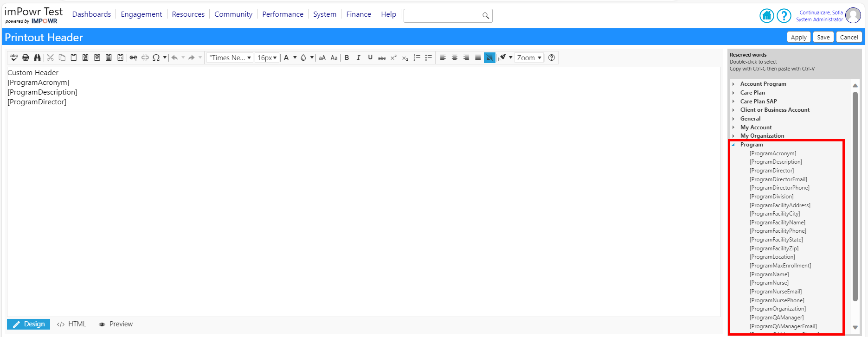
Task: Toggle underline formatting
Action: (x=370, y=57)
